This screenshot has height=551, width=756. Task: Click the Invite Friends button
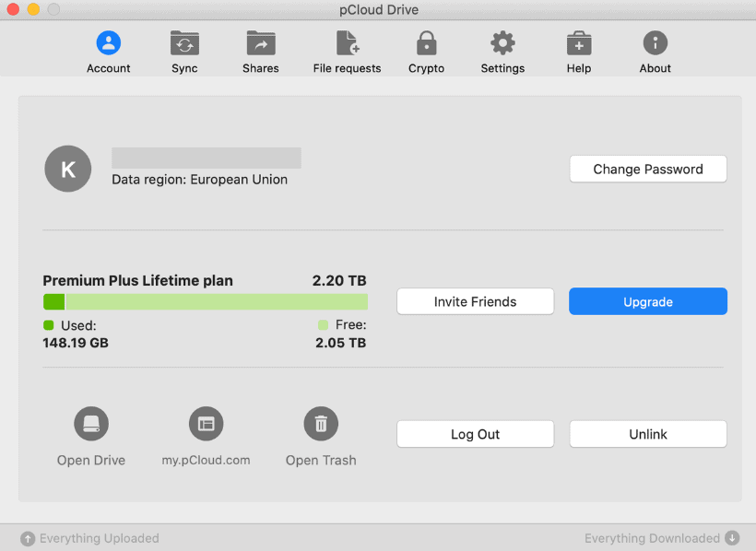point(475,301)
